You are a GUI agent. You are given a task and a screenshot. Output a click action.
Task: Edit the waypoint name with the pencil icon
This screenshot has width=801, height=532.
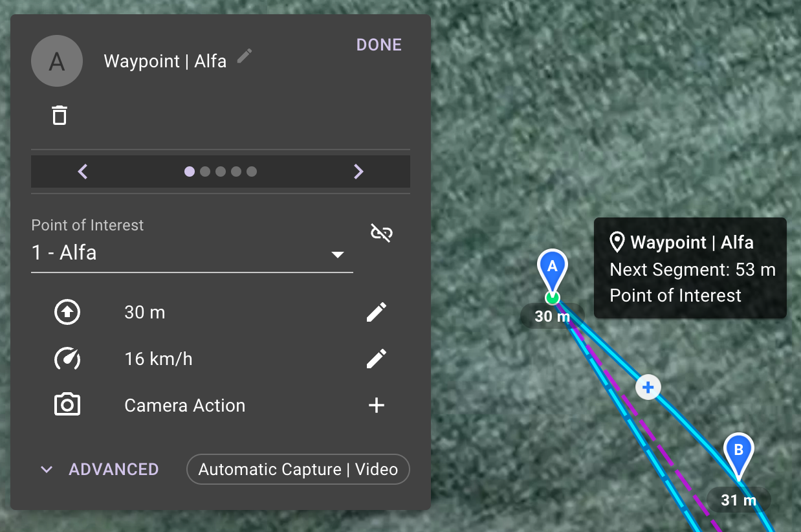coord(244,56)
